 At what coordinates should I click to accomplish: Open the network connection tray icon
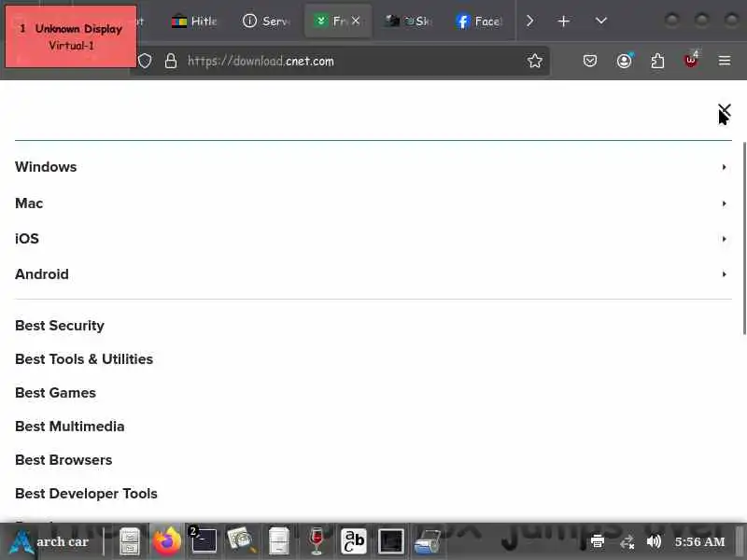(627, 542)
